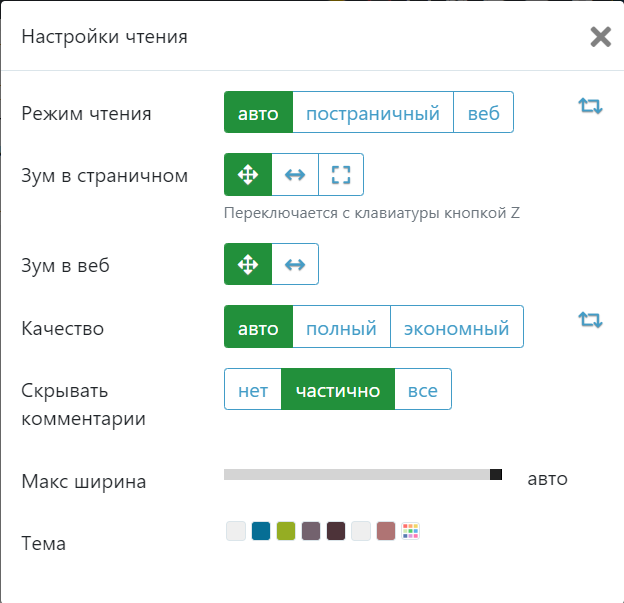
Task: Click the cycle icon beside reading mode
Action: [591, 106]
